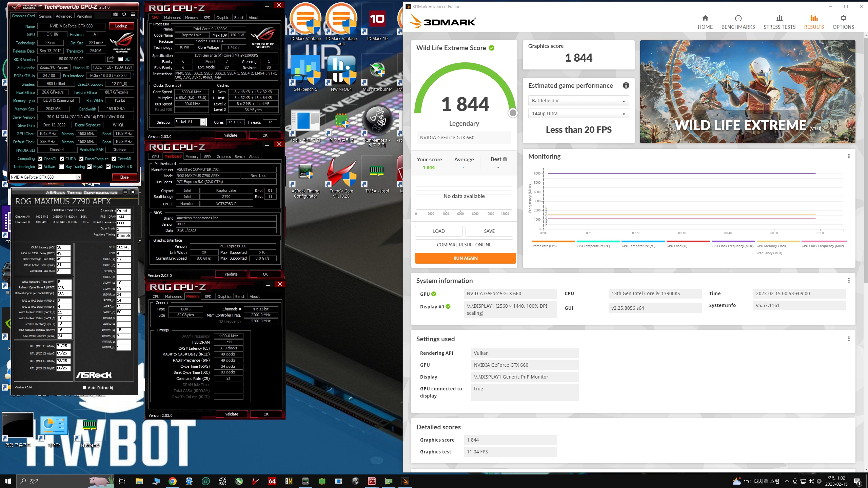Viewport: 868px width, 488px height.
Task: Go to 3DMark STRESS TESTS section
Action: (780, 22)
